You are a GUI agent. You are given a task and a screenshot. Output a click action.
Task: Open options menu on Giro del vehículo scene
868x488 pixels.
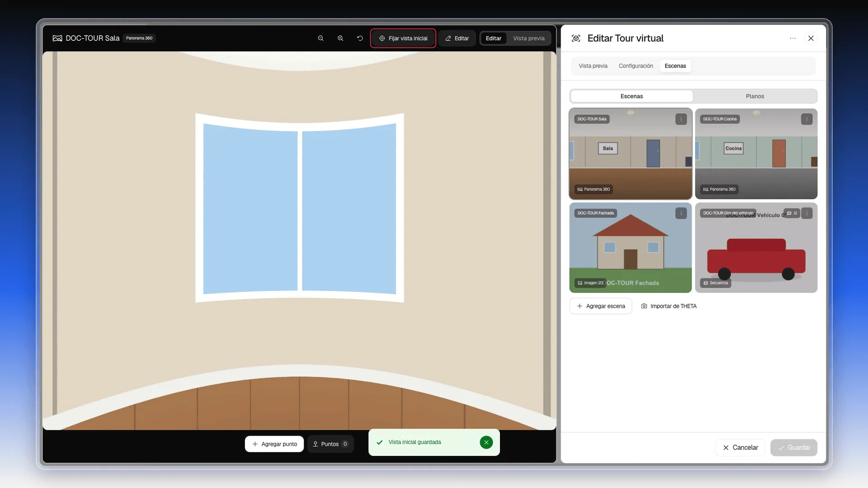tap(807, 213)
